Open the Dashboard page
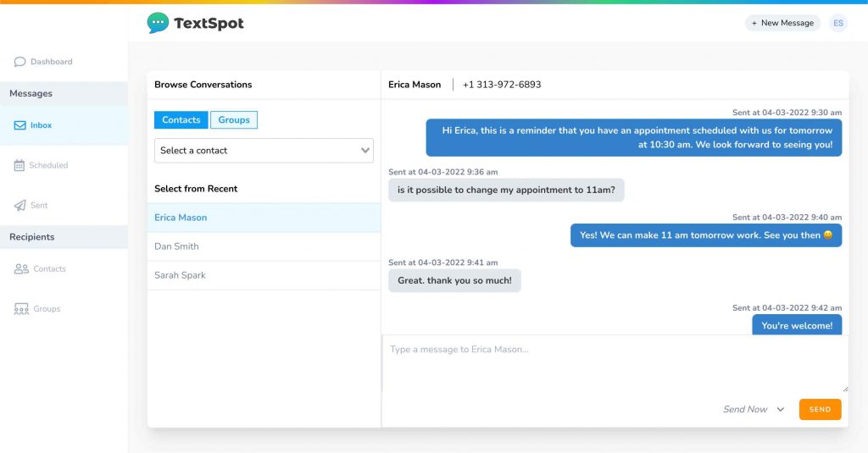Screen dimensions: 868x453 pyautogui.click(x=51, y=62)
